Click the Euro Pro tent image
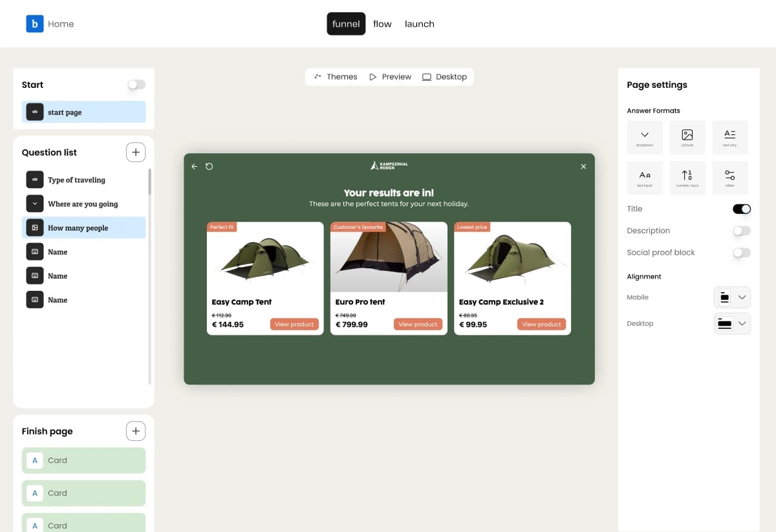Viewport: 776px width, 532px height. pos(389,257)
